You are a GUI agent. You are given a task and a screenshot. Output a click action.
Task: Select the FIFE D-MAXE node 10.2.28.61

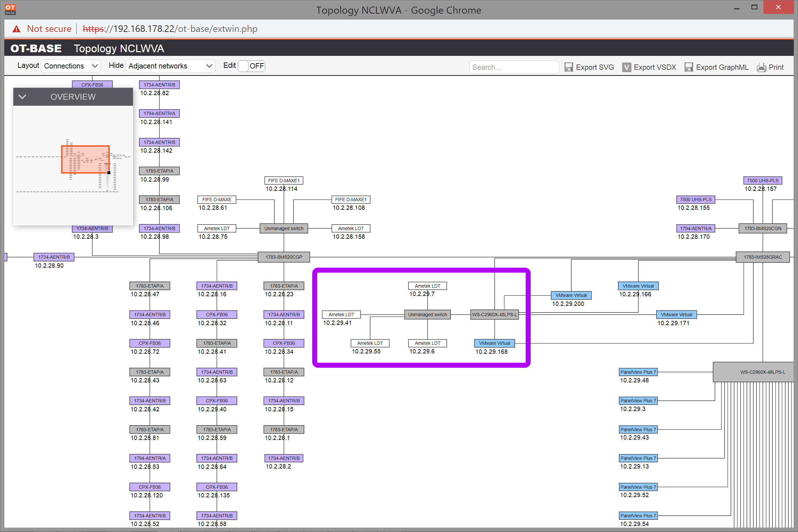(x=217, y=199)
